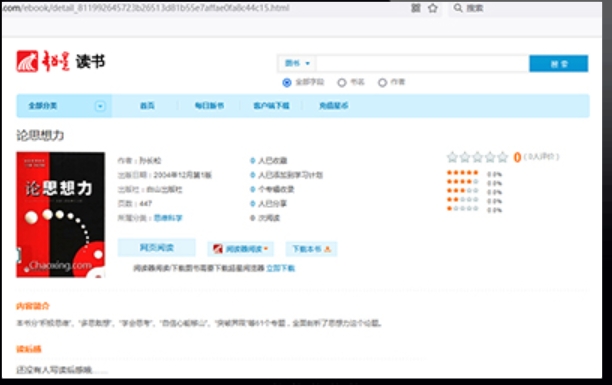Click the bullet icon beside 人已添加到学习计划
This screenshot has width=612, height=385.
tap(253, 175)
